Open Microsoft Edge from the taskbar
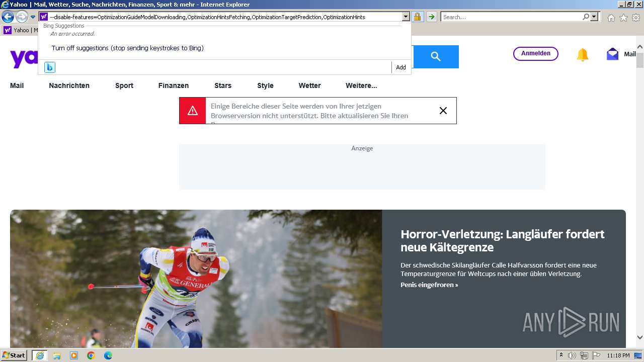Screen dimensions: 644x362 108,355
